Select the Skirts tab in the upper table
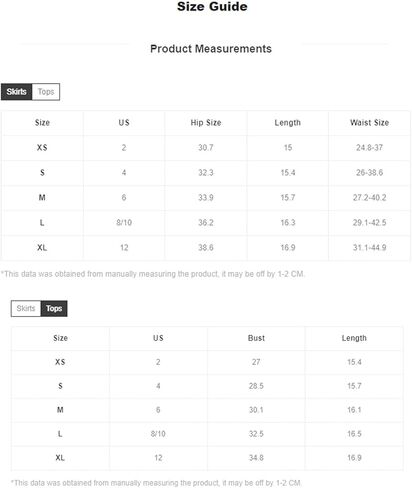Viewport: 412px width, 488px height. (x=16, y=92)
